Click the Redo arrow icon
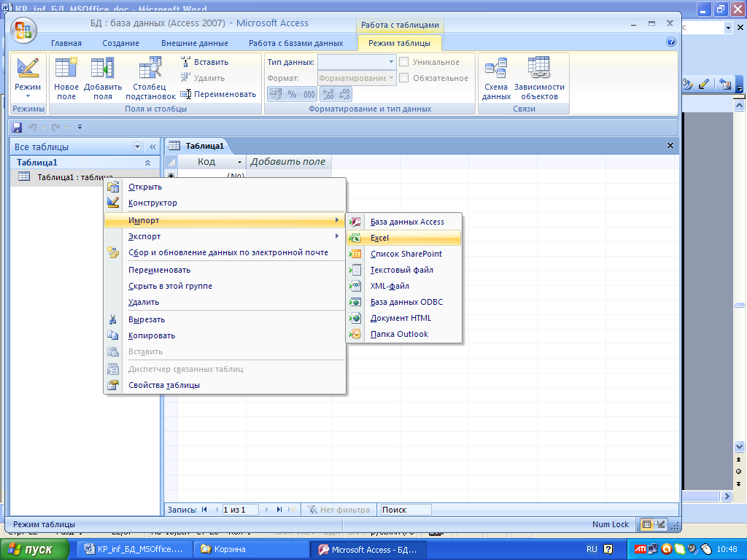The height and width of the screenshot is (560, 747). coord(56,127)
